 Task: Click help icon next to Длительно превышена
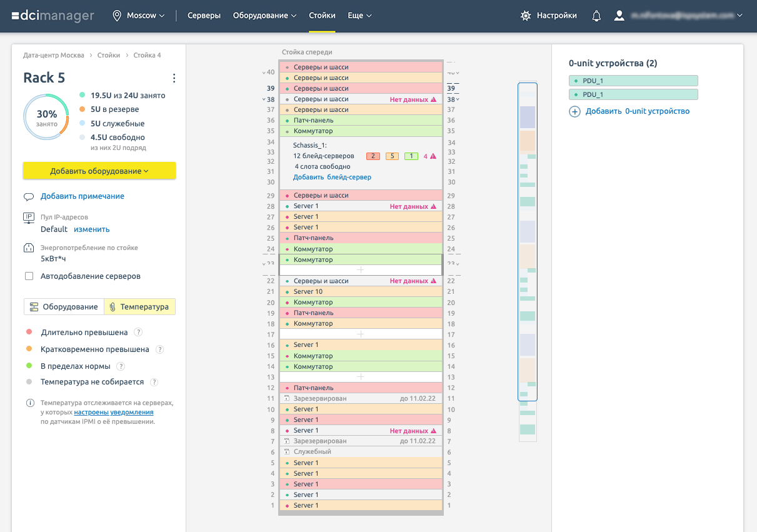pos(138,333)
